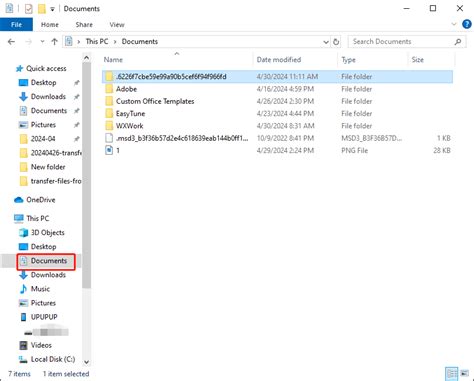Switch to Large icons view layout
The width and height of the screenshot is (474, 381).
pyautogui.click(x=465, y=374)
